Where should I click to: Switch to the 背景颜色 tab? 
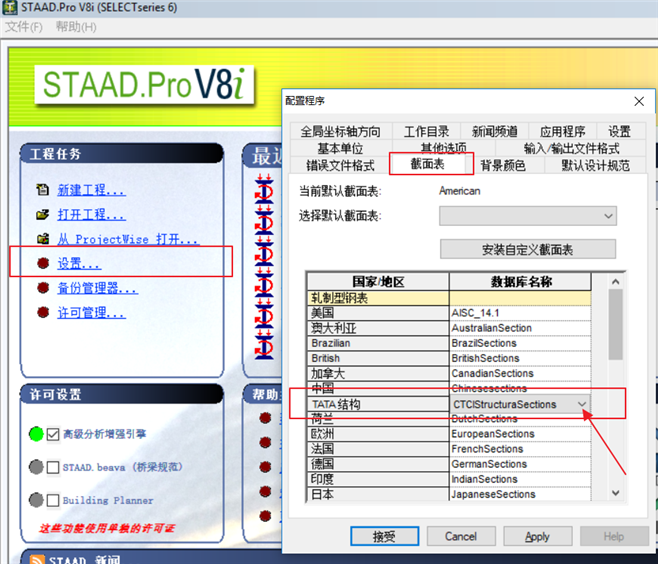click(x=503, y=165)
